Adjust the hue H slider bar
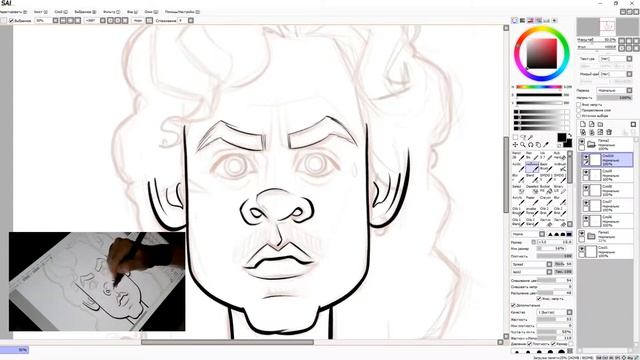Screen dimensions: 640x360 539,87
